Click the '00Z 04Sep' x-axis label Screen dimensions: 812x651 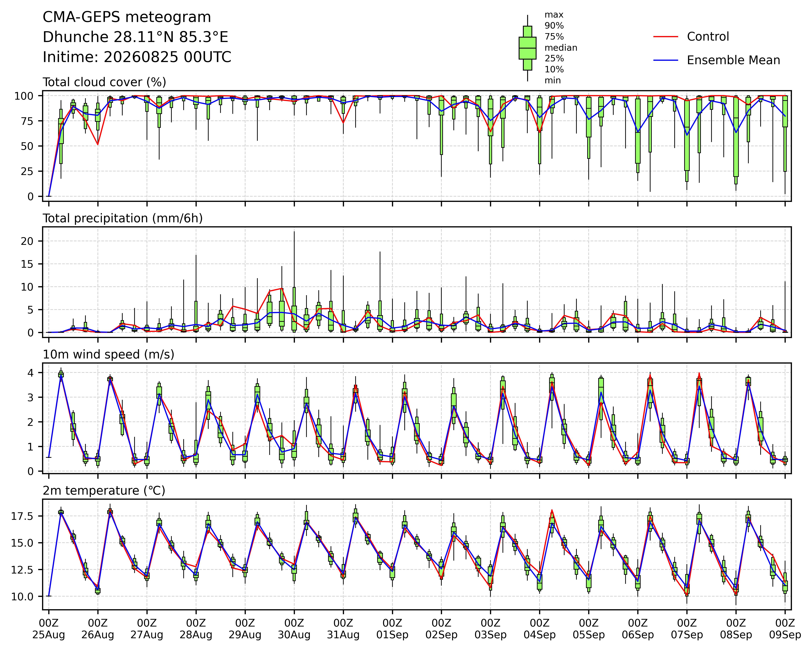tap(540, 629)
